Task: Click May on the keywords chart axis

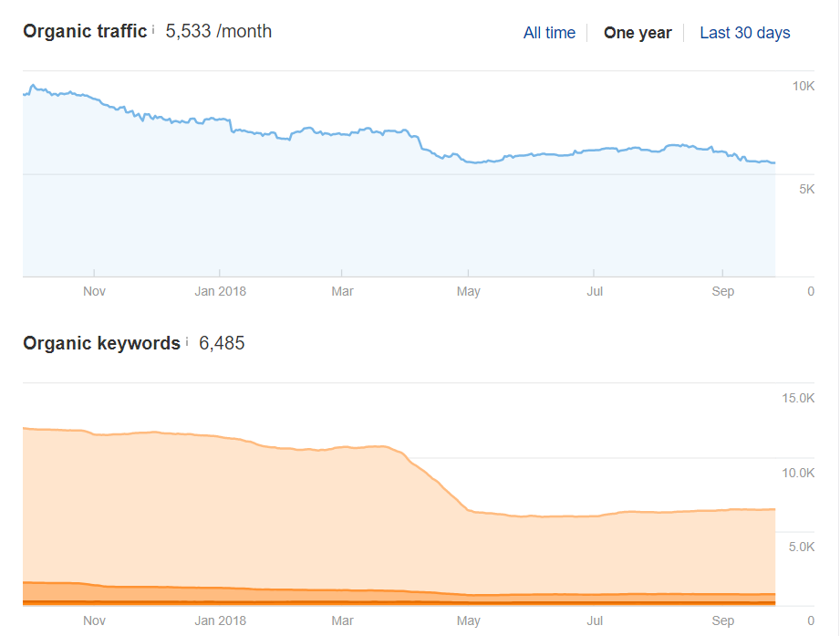Action: [x=468, y=620]
